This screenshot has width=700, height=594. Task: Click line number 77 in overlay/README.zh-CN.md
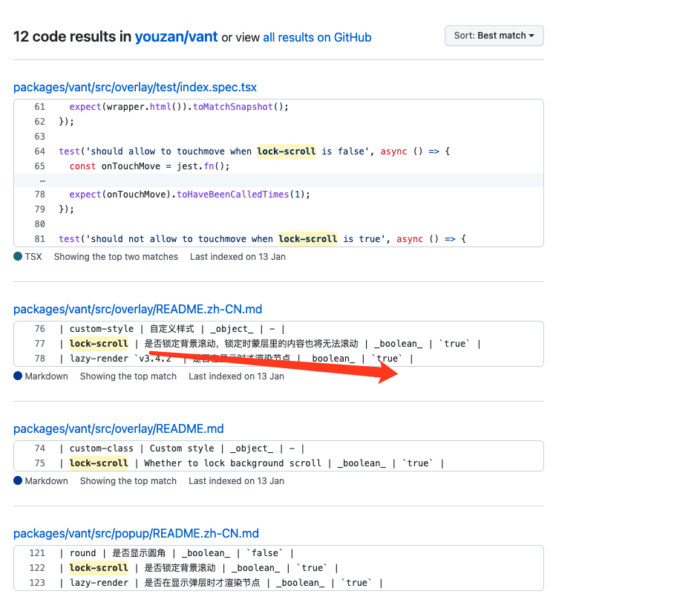point(40,344)
